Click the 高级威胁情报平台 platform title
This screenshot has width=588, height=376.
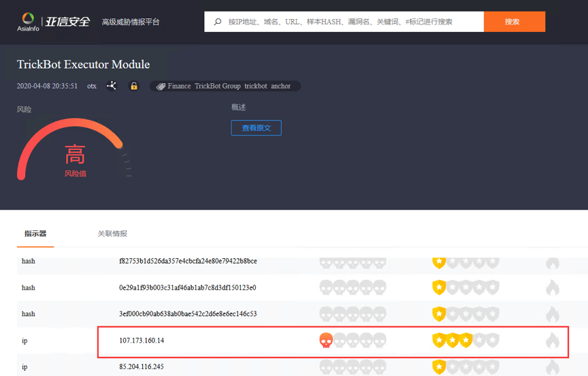[x=131, y=22]
